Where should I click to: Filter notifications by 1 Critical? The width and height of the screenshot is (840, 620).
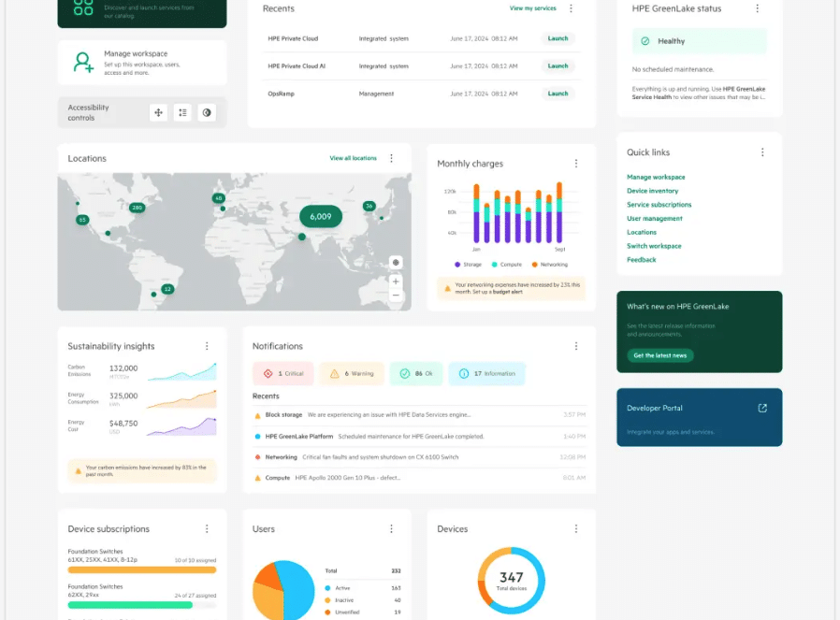click(283, 374)
